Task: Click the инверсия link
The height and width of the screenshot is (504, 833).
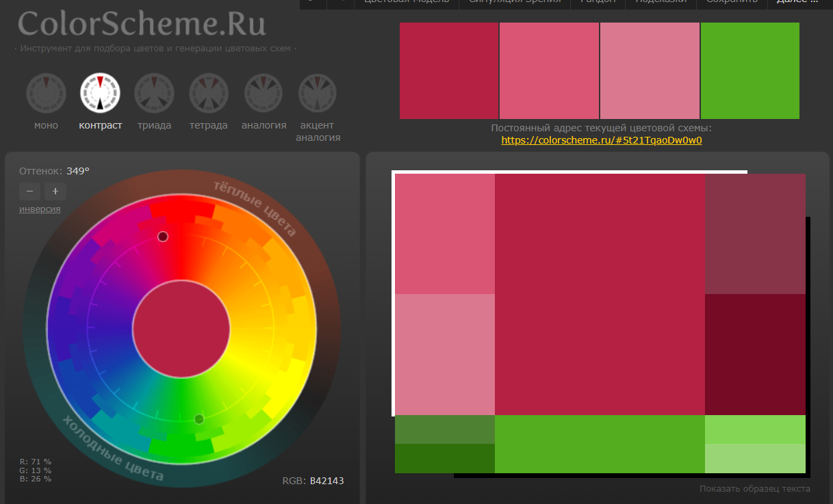Action: [x=40, y=209]
